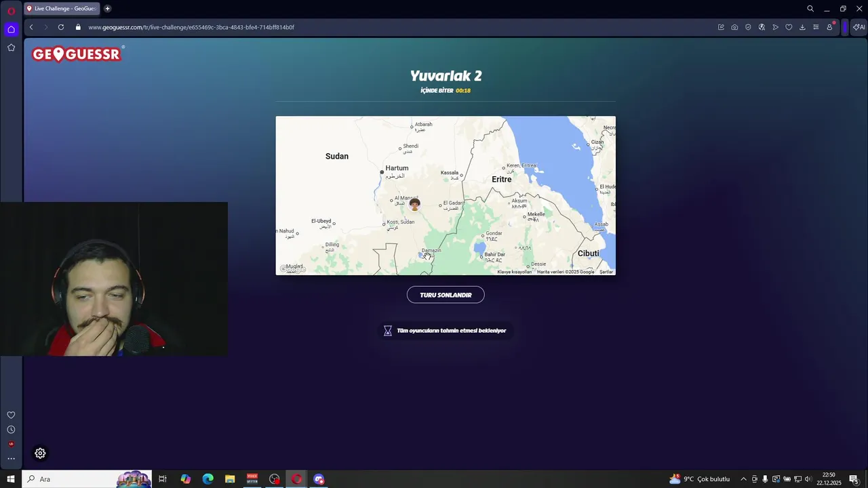Open the notification center icon
The height and width of the screenshot is (488, 868).
(854, 479)
